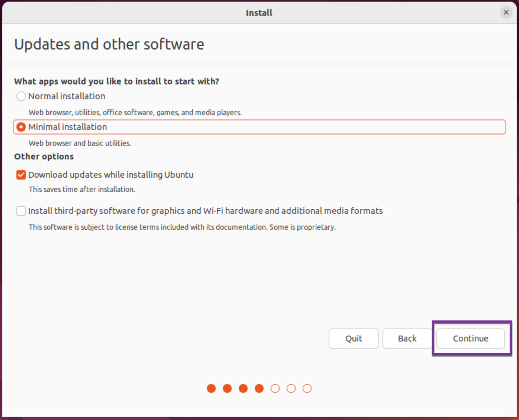Click the sixth progress dot
Image resolution: width=519 pixels, height=420 pixels.
(291, 388)
